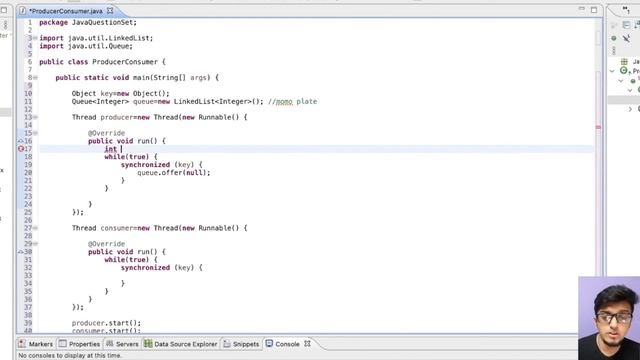Collapse the consumer Runnable fold at line 27
The width and height of the screenshot is (640, 360).
pyautogui.click(x=36, y=228)
